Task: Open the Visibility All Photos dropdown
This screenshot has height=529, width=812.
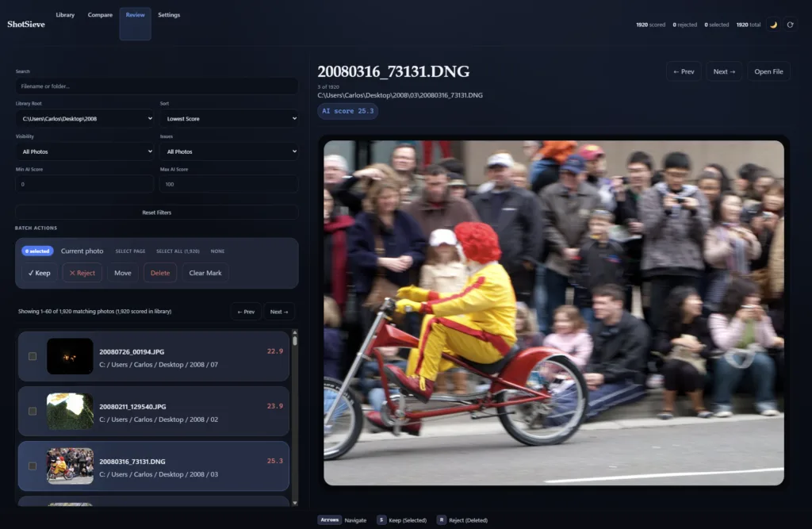Action: tap(84, 151)
